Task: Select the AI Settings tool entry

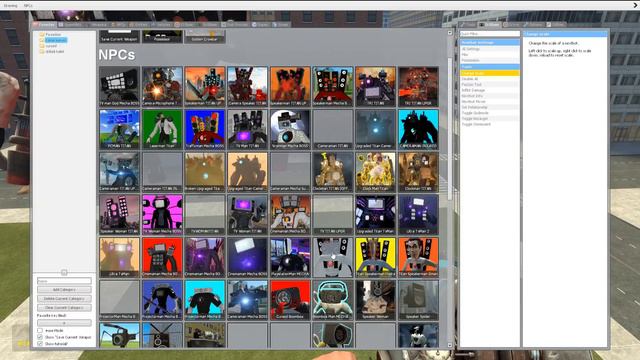Action: (490, 49)
